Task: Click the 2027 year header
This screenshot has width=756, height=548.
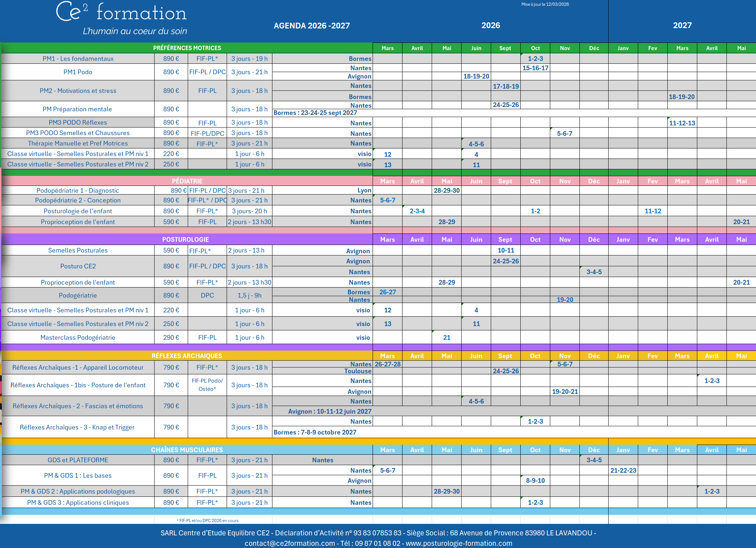Action: pos(682,25)
